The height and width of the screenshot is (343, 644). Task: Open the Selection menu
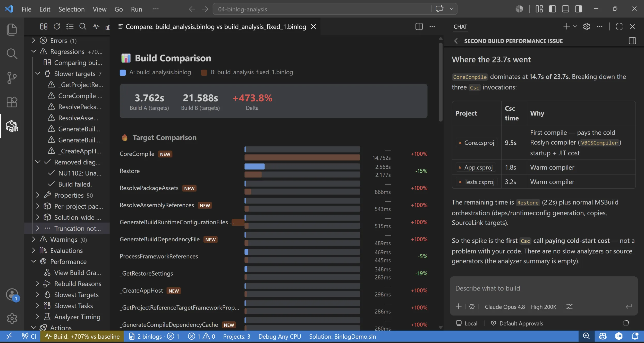pos(71,9)
